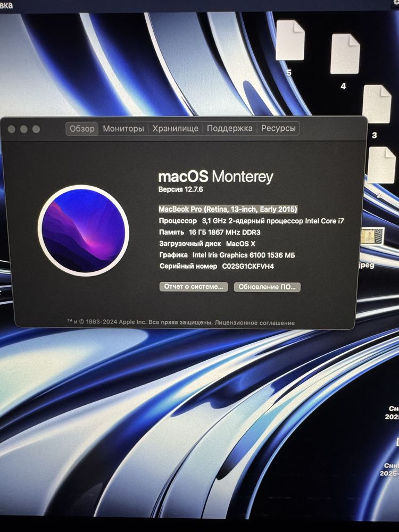
Task: Open the Ресурсы tab
Action: (278, 128)
